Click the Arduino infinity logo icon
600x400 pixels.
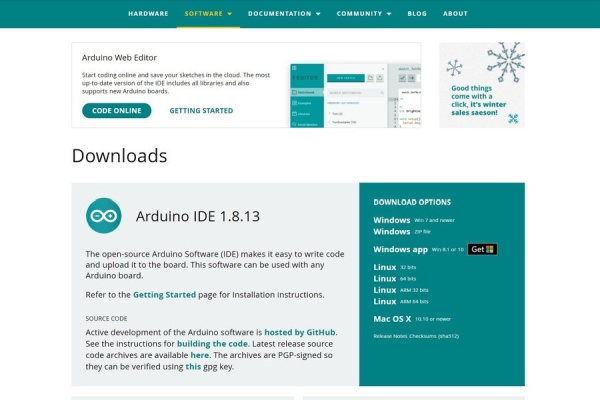(x=104, y=216)
